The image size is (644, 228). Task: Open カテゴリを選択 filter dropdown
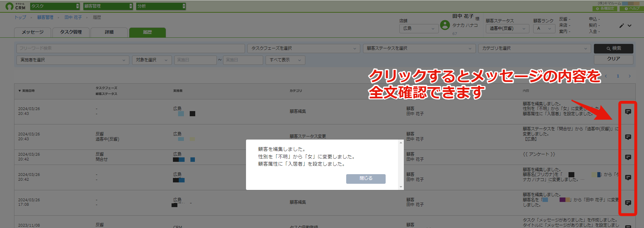(535, 48)
